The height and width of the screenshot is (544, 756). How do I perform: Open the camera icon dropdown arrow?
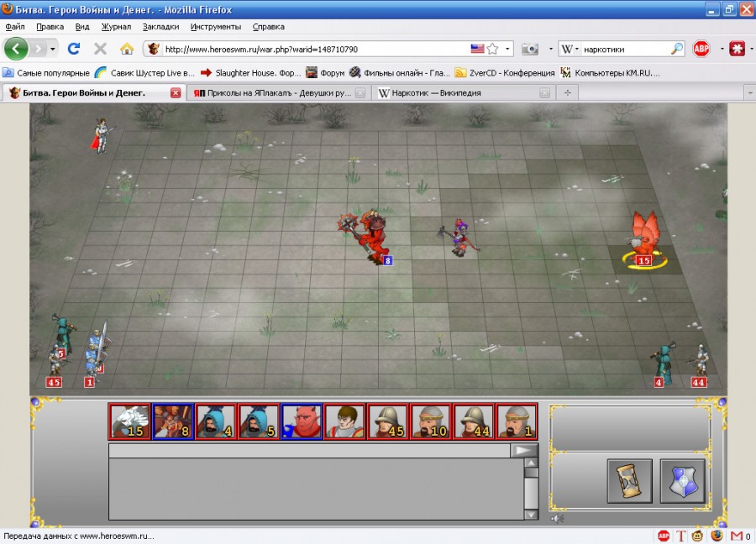click(x=550, y=49)
